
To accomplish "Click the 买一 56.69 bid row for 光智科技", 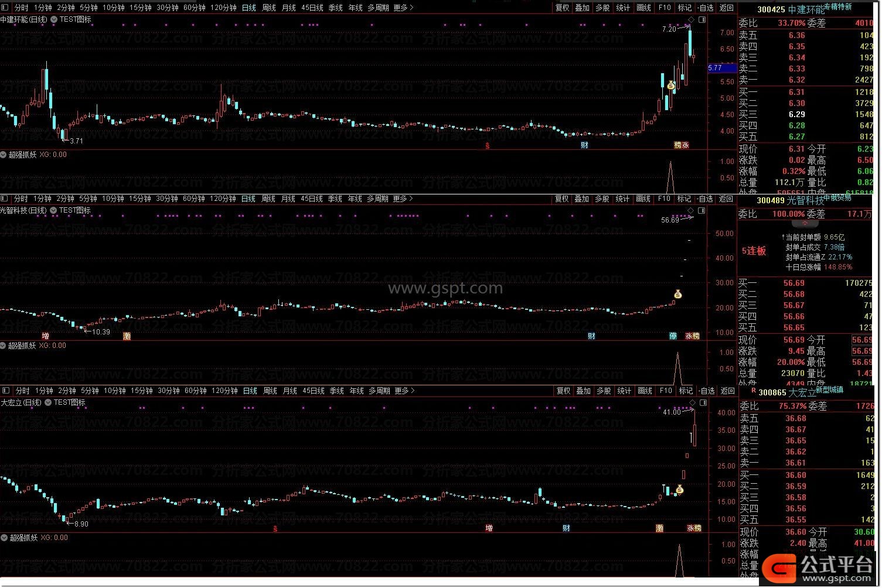I will pyautogui.click(x=806, y=283).
